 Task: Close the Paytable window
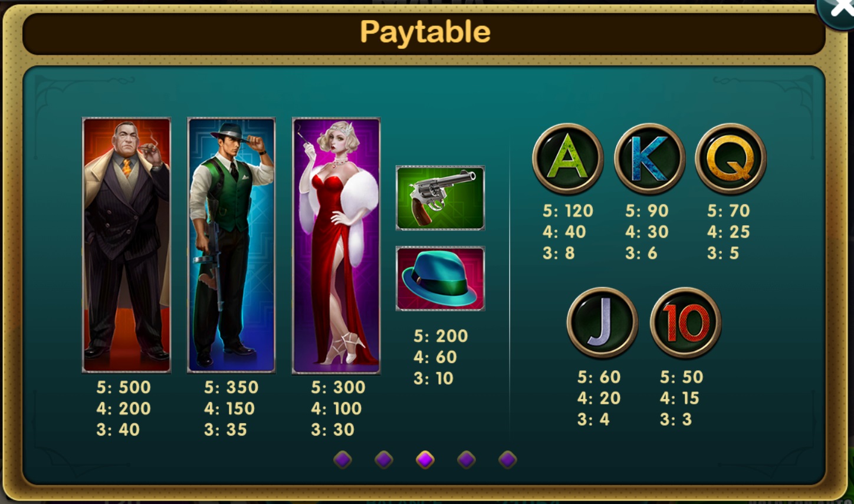tap(837, 10)
